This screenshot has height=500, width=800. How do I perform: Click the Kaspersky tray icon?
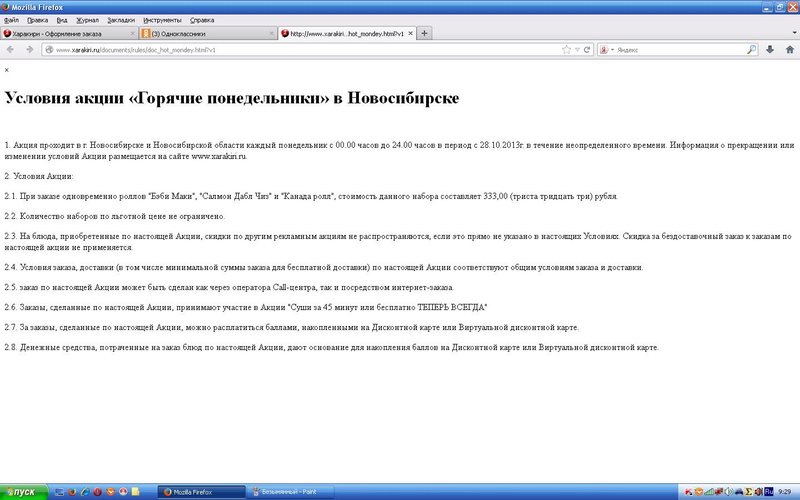point(688,492)
